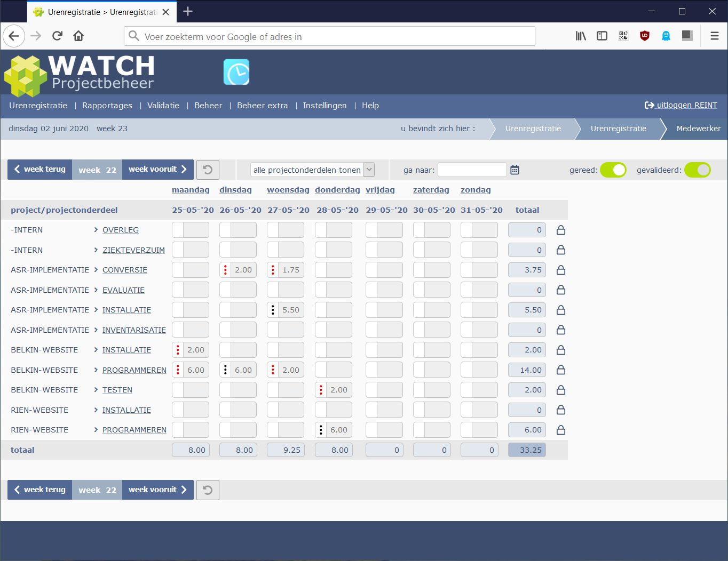Click lock icon for BELKIN PROGRAMMEREN row
The image size is (728, 561).
pos(561,370)
